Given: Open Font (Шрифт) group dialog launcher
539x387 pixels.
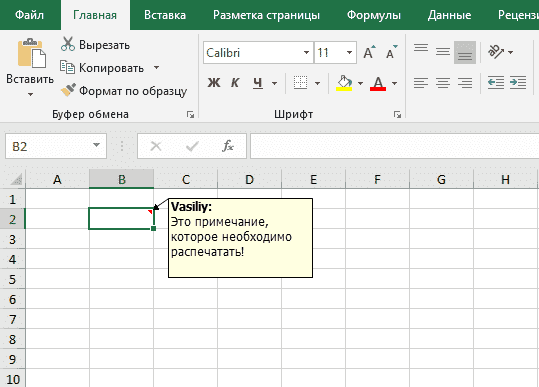Looking at the screenshot, I should (x=397, y=114).
